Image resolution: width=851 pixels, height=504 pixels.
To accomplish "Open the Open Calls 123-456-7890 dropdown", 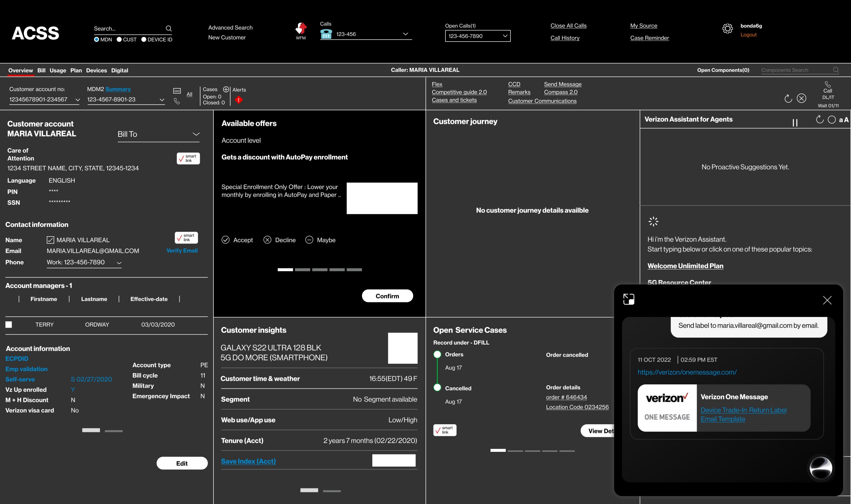I will [x=505, y=36].
